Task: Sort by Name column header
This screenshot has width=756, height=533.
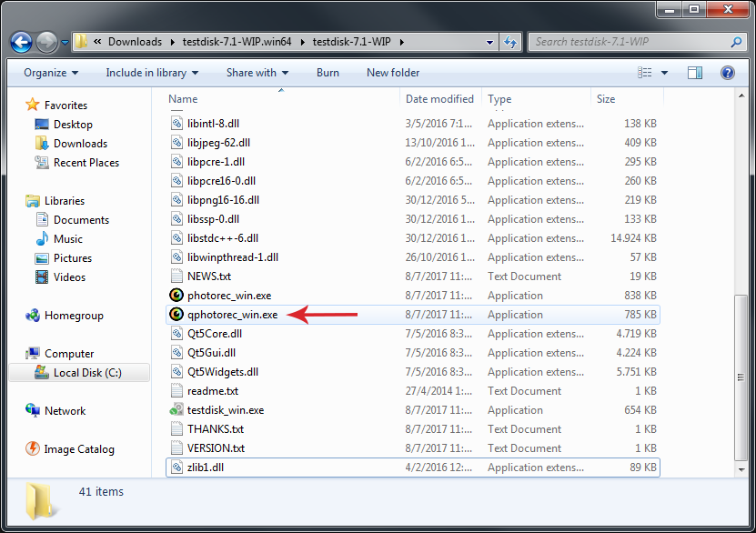Action: click(x=183, y=99)
